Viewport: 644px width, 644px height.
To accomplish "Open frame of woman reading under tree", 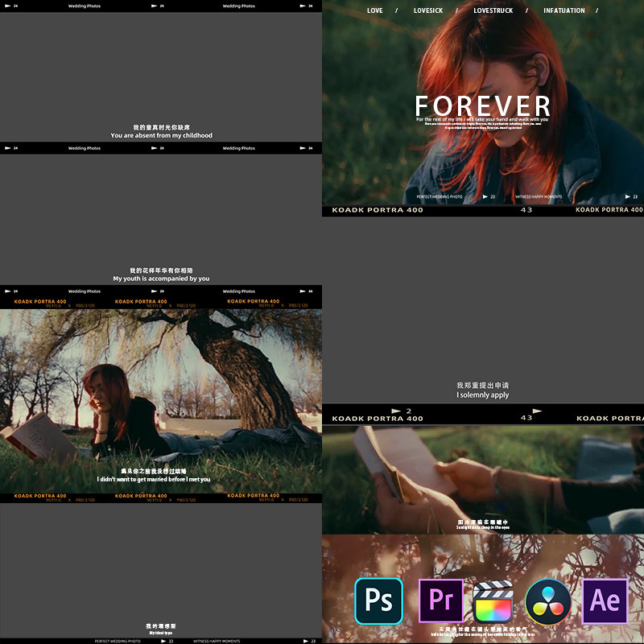I will pyautogui.click(x=160, y=401).
